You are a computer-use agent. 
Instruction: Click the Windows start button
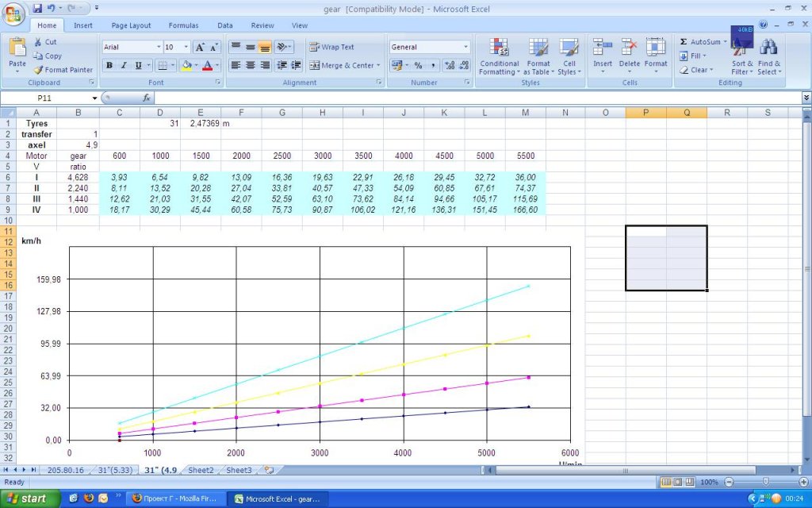click(29, 498)
